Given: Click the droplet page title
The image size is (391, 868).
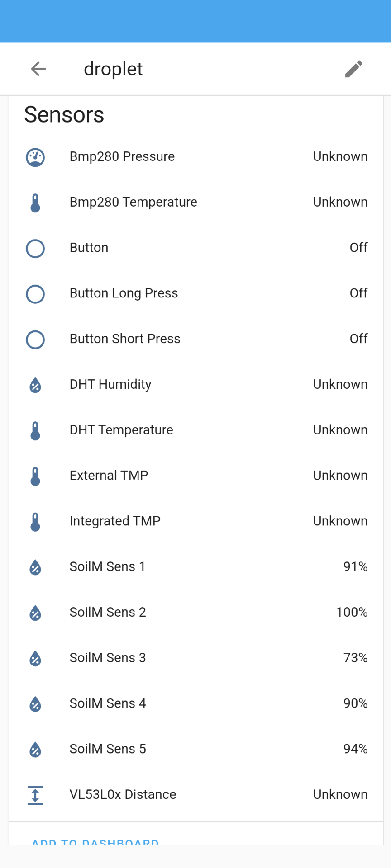Looking at the screenshot, I should tap(113, 69).
